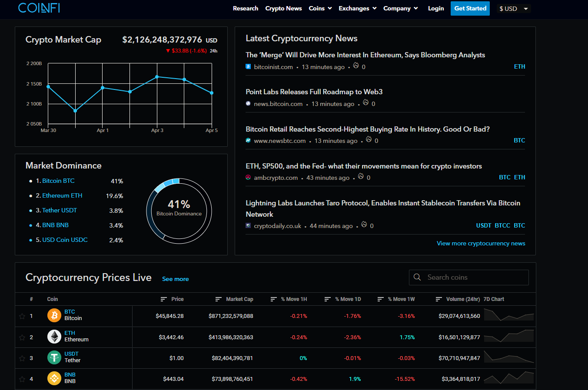
Task: Open the 'Merge' Ethereum article headline
Action: pos(365,55)
